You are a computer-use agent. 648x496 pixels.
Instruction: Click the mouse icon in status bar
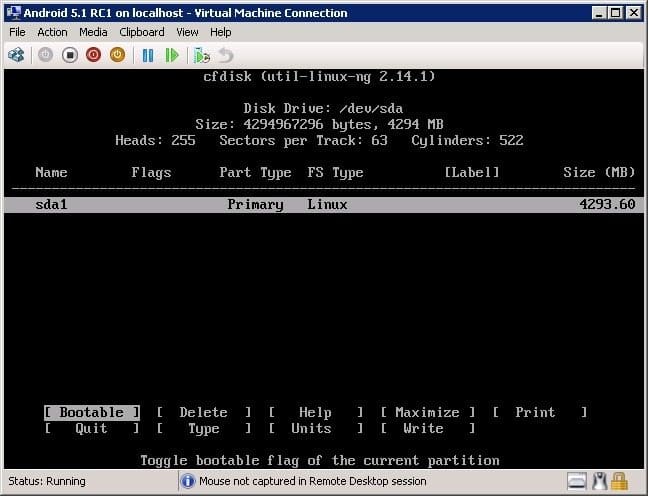point(599,482)
